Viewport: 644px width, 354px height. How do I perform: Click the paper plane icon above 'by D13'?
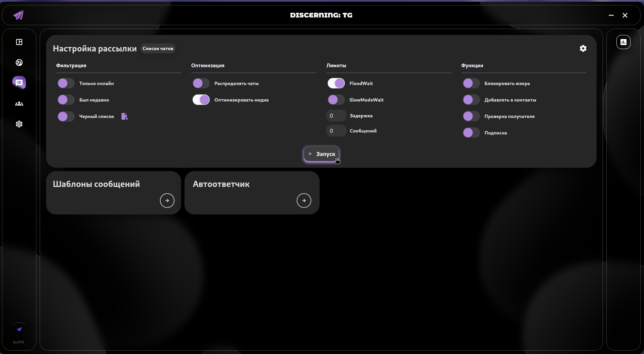point(19,329)
